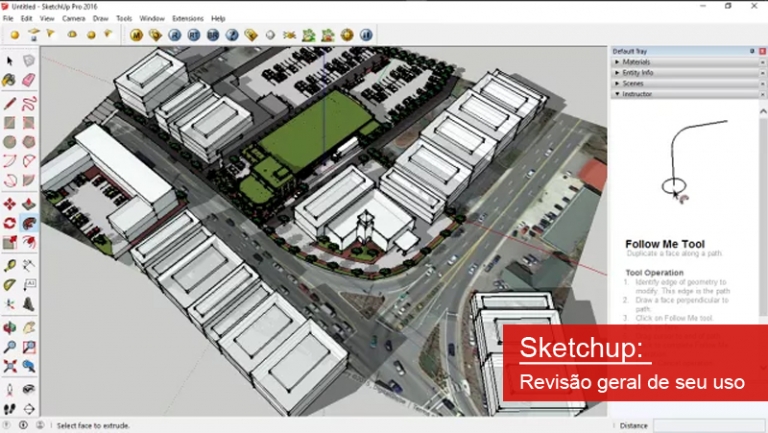Select the Zoom Window tool
The width and height of the screenshot is (768, 433).
(x=29, y=347)
